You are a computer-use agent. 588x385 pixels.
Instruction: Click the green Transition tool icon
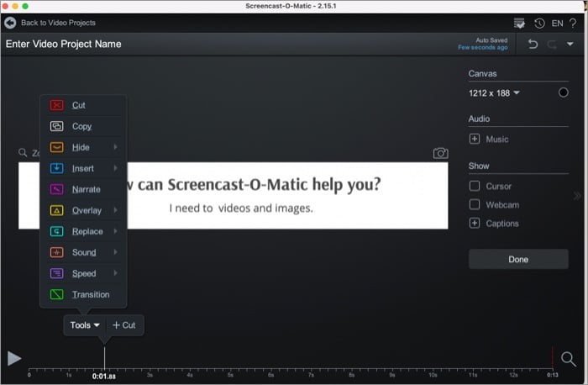pos(56,294)
